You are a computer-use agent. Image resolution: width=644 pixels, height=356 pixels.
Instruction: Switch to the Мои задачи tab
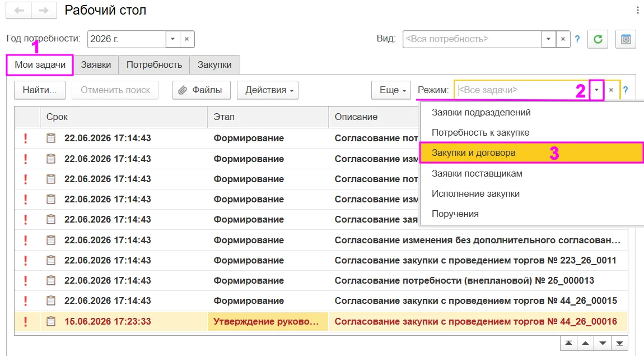pos(40,65)
